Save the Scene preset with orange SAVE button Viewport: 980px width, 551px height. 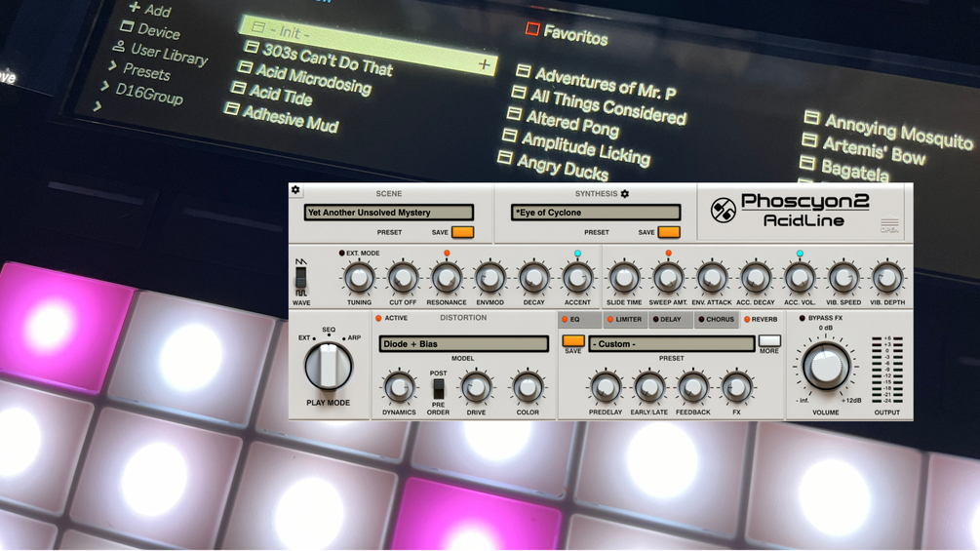(462, 232)
